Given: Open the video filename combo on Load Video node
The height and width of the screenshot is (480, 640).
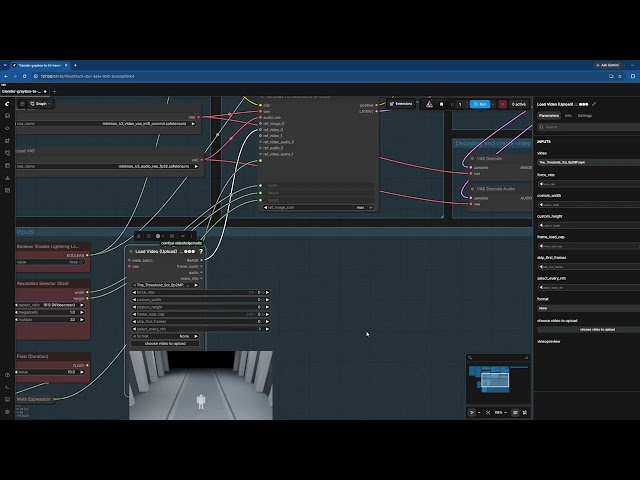Looking at the screenshot, I should pos(165,285).
